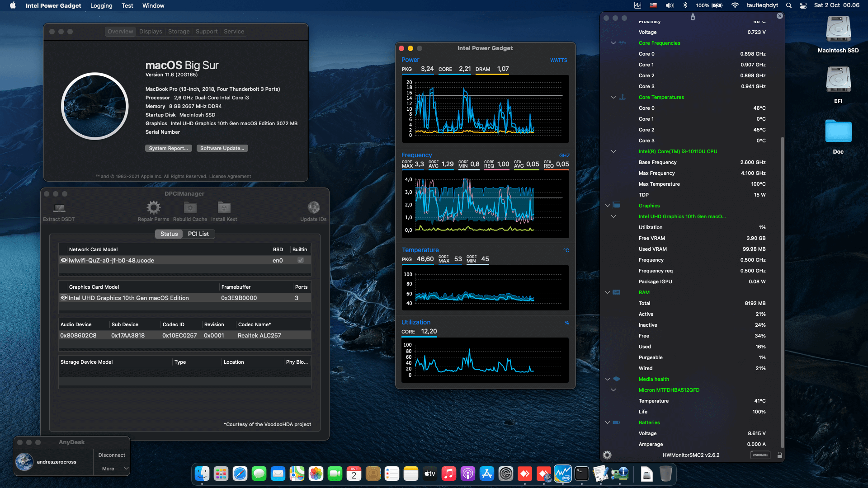Collapse the Core Frequencies section

(x=613, y=43)
